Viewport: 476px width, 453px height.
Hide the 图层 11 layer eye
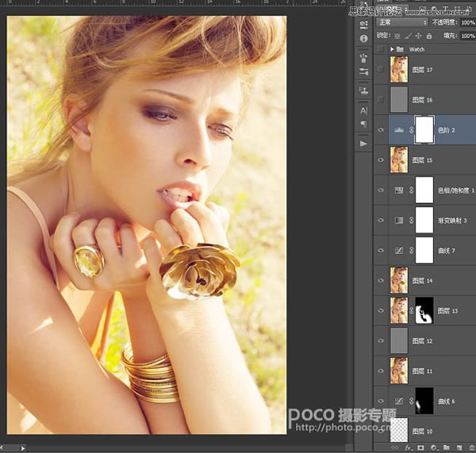(x=381, y=370)
